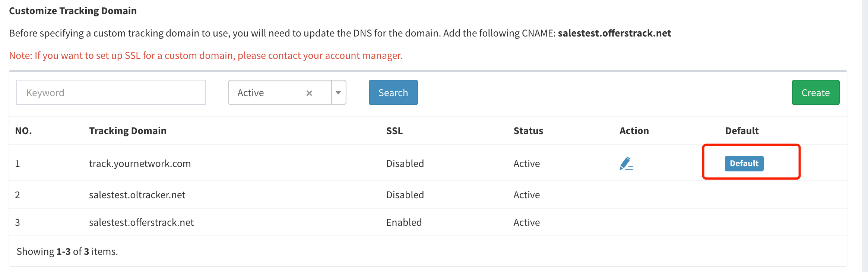
Task: Click the Tracking Domain column header
Action: click(127, 131)
